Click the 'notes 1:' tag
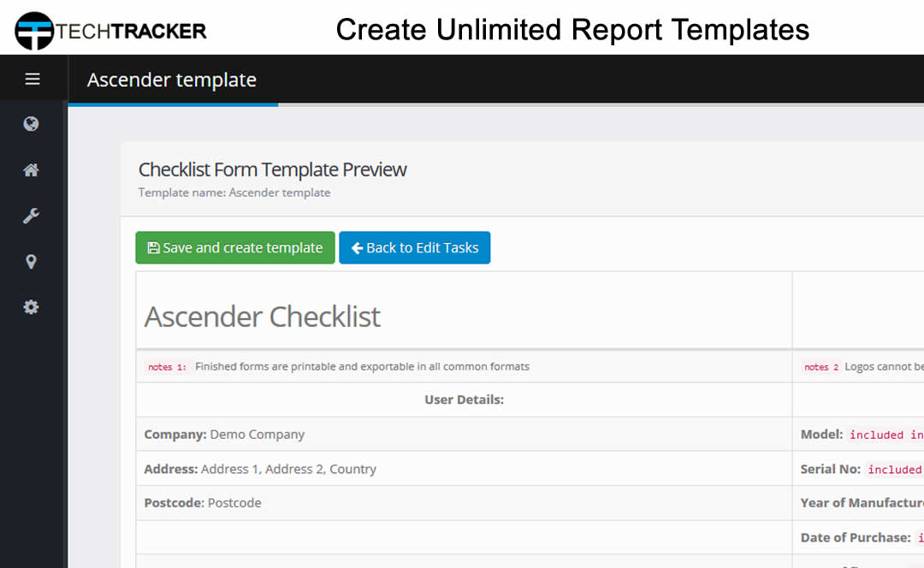Screen dimensions: 924x568 (167, 367)
